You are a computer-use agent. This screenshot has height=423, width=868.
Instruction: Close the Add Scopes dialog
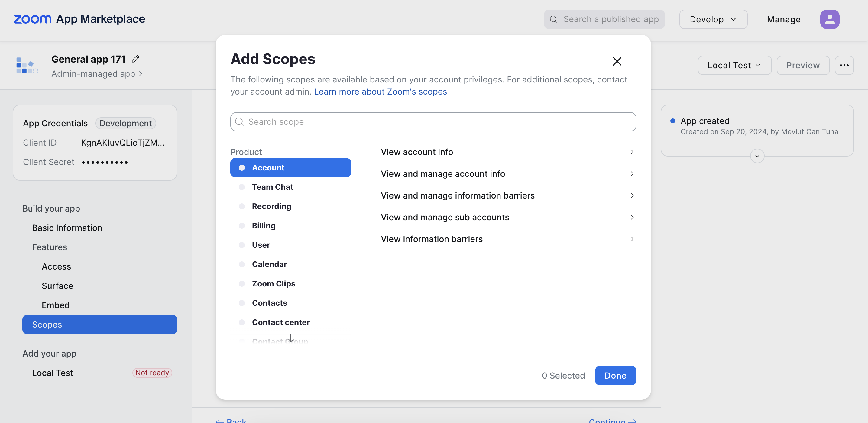coord(617,61)
